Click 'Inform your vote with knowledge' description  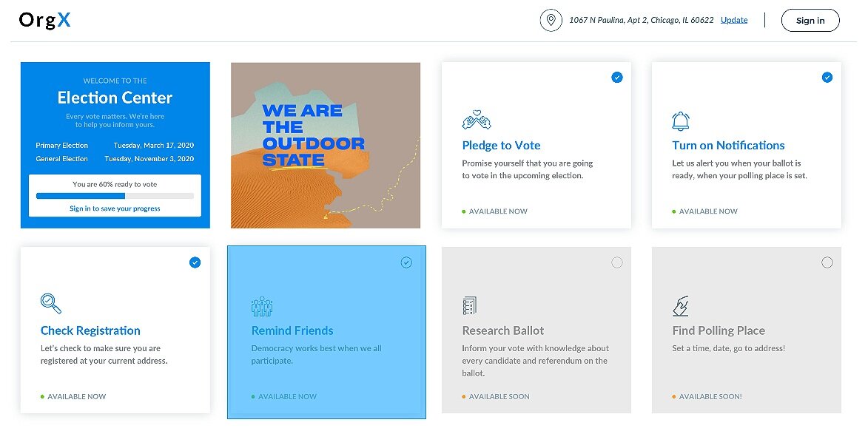pyautogui.click(x=536, y=361)
